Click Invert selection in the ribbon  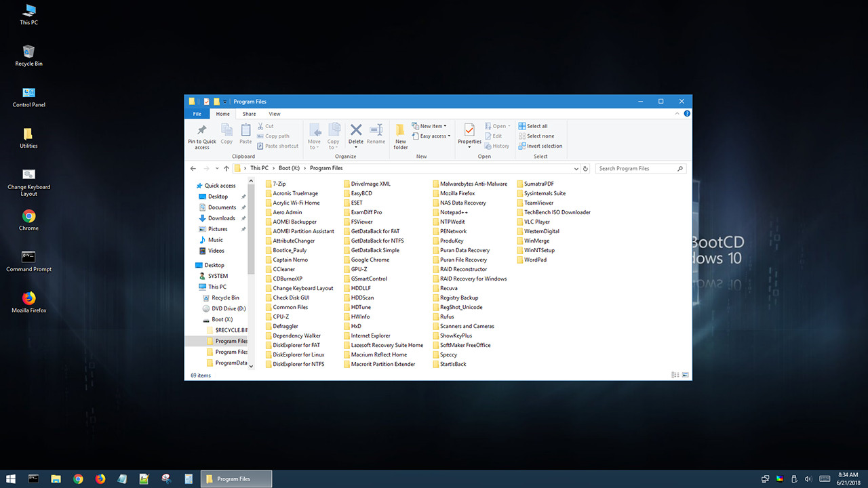pos(540,146)
